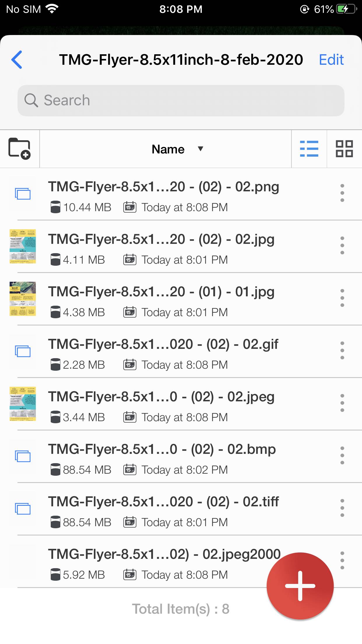The width and height of the screenshot is (362, 644).
Task: Open more options for 02.jpeg file
Action: [x=342, y=403]
